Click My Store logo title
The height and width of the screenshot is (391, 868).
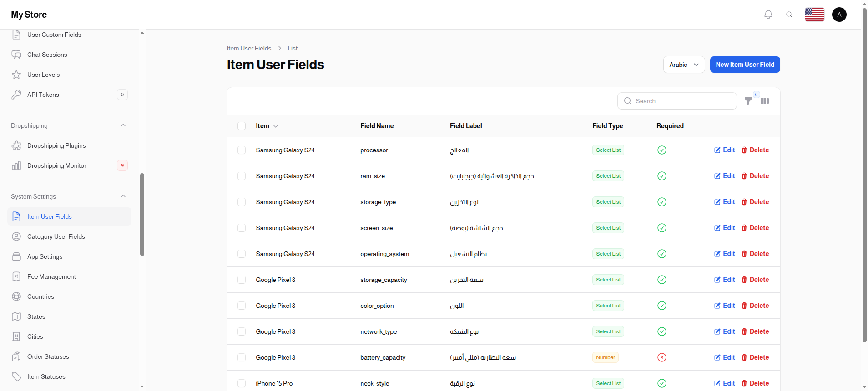(29, 15)
